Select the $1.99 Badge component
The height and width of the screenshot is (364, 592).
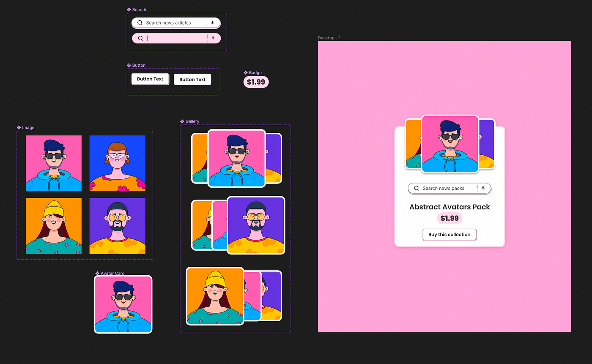click(256, 82)
